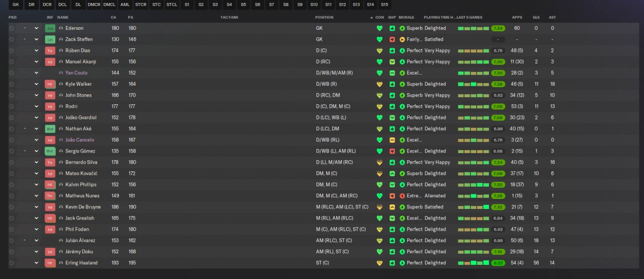Click Bernardo Silva's orange condition heart icon
Viewport: 644px width, 279px height.
coord(380,162)
